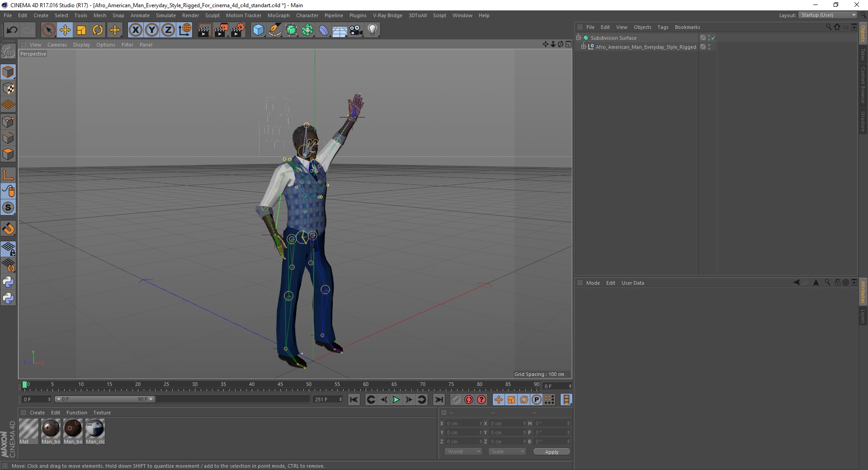Switch to Polygons mode
The image size is (868, 470).
(8, 154)
